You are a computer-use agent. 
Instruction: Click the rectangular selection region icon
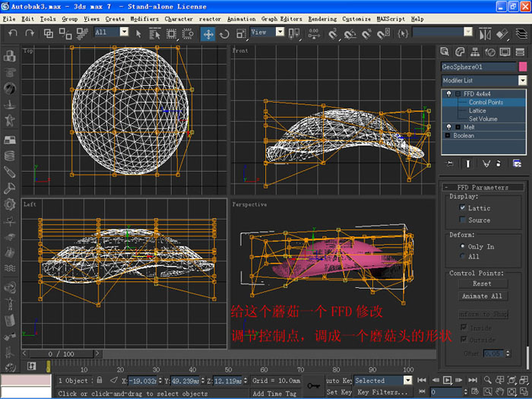[171, 33]
